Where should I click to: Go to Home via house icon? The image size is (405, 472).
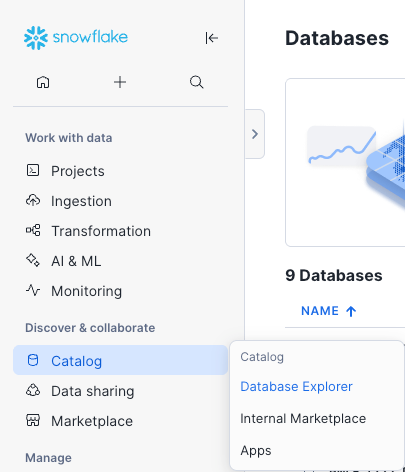point(43,82)
